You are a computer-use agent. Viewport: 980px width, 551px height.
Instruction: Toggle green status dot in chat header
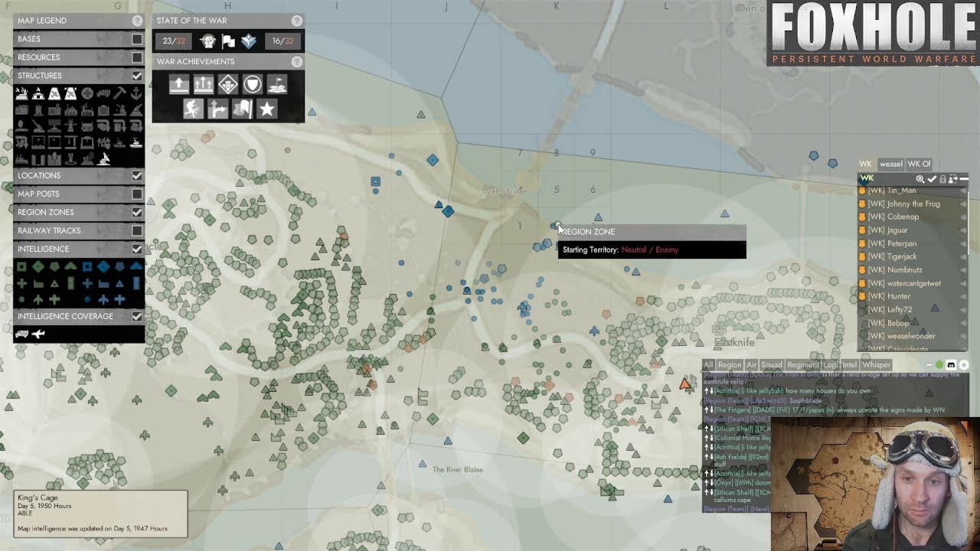pos(939,365)
